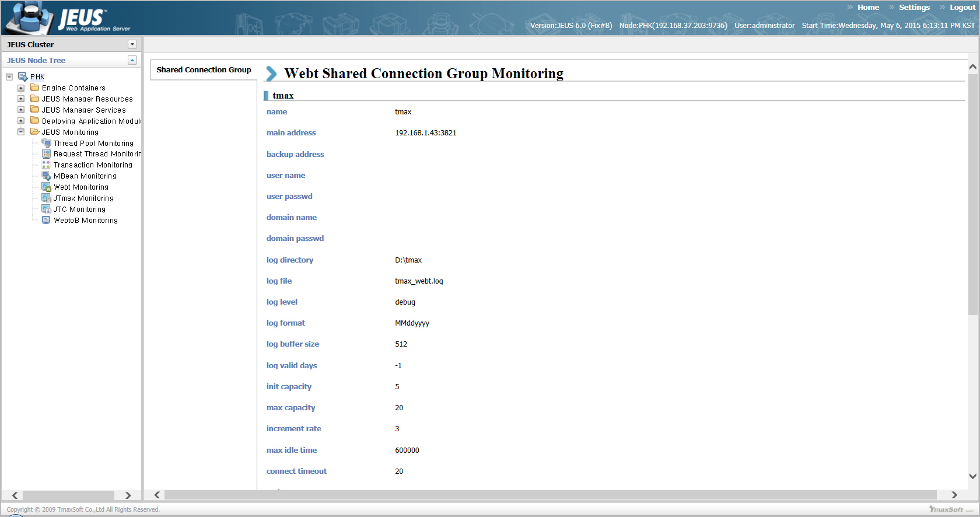Click the Thread Pool Monitoring icon

[46, 143]
